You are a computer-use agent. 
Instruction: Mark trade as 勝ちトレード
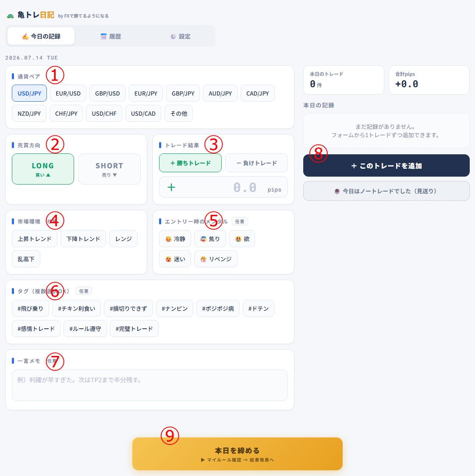(190, 163)
